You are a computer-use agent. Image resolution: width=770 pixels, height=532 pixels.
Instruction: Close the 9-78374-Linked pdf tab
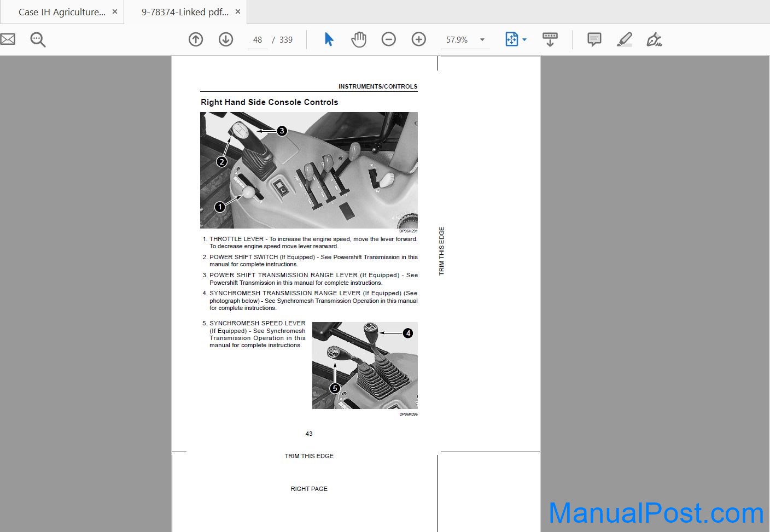coord(238,11)
